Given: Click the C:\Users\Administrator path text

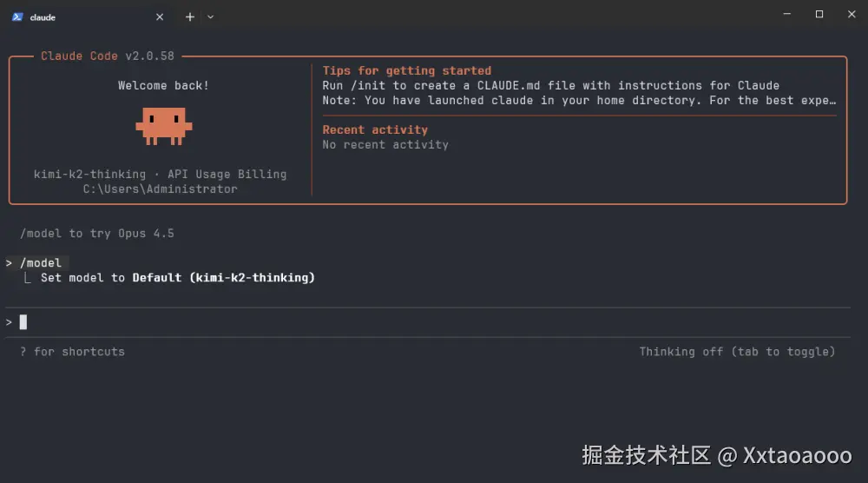Looking at the screenshot, I should [161, 189].
